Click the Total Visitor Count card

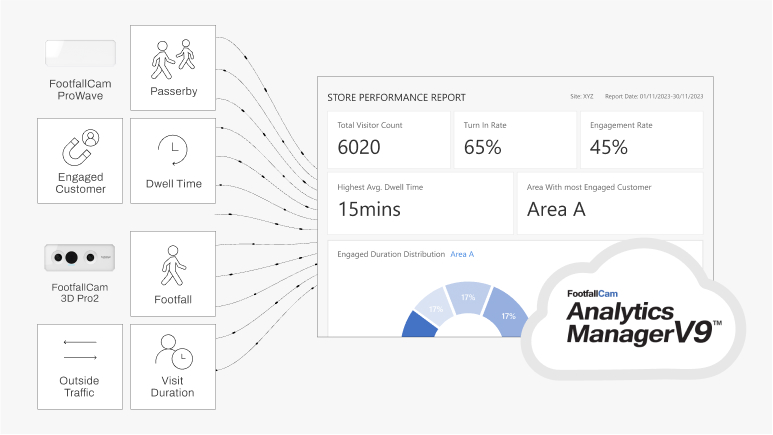(x=389, y=140)
